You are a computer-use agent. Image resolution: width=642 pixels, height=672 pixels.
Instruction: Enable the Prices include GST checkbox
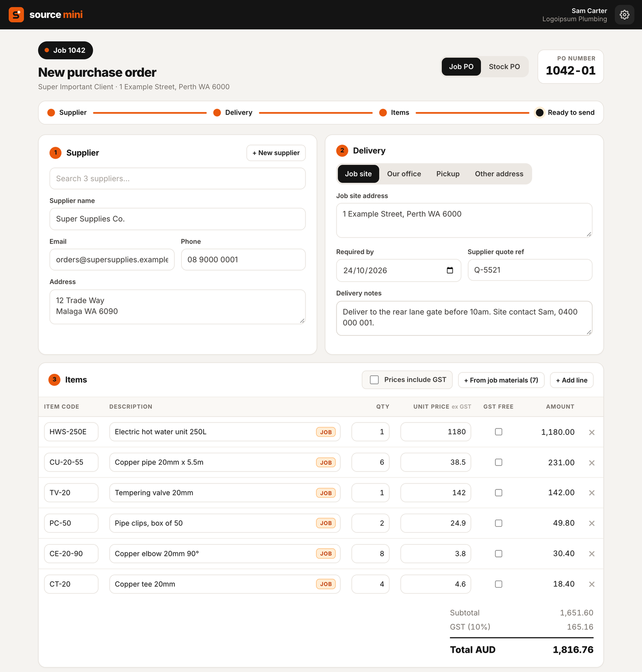tap(374, 380)
